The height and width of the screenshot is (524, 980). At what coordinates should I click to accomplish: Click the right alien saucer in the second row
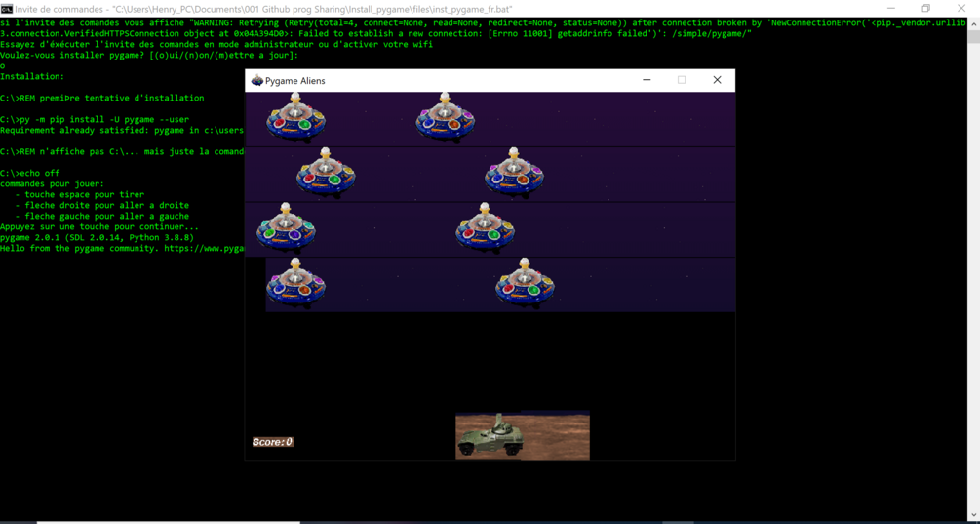[x=514, y=172]
